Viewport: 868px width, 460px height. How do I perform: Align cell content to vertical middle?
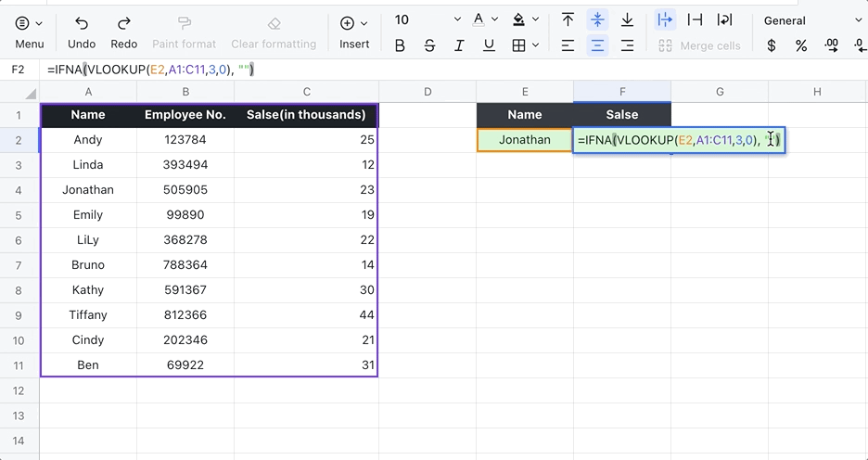(597, 19)
